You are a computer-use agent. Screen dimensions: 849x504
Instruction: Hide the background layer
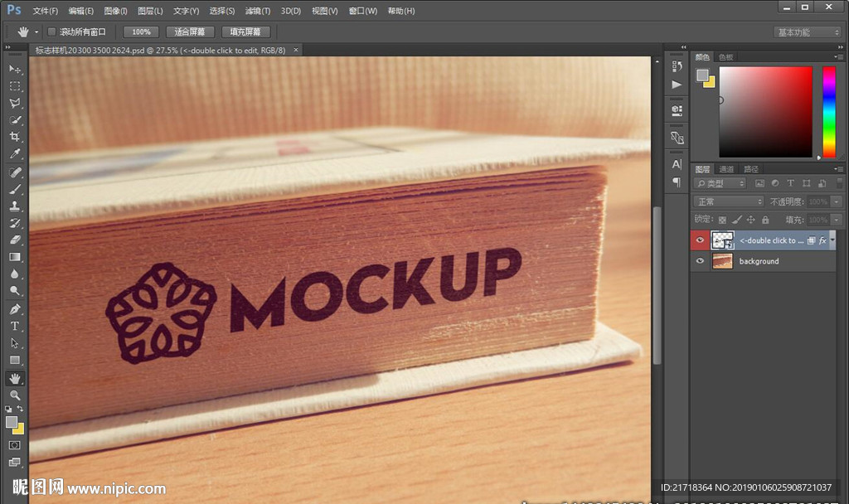click(700, 261)
